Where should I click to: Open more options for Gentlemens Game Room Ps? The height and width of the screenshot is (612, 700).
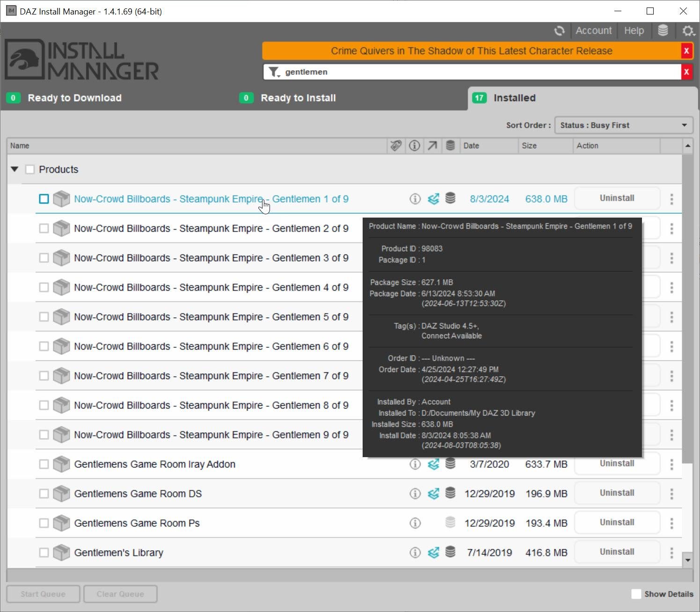pos(671,523)
